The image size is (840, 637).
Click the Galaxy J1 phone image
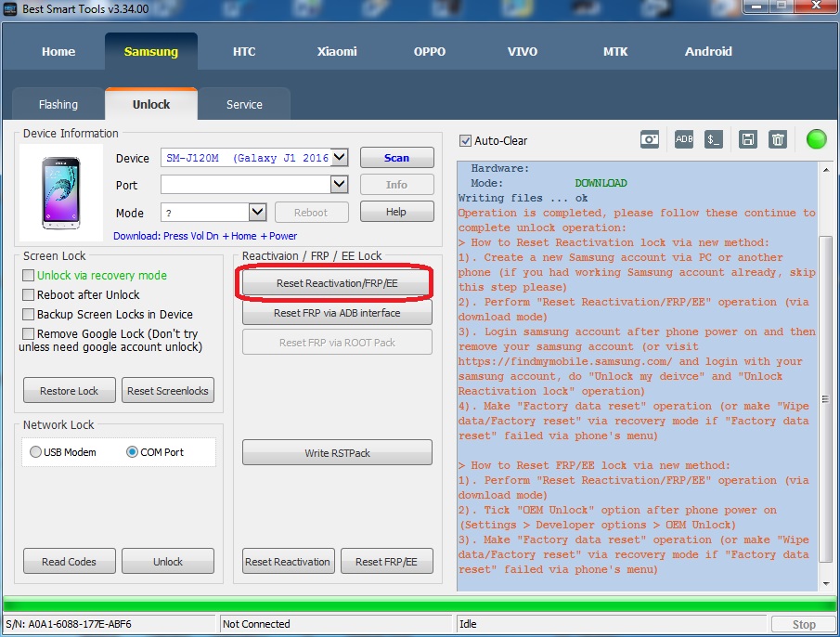[61, 192]
